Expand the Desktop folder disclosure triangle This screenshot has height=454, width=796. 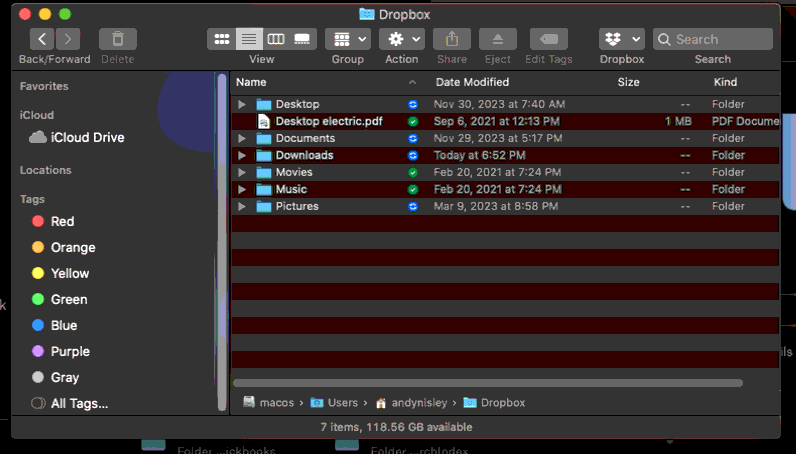[242, 104]
